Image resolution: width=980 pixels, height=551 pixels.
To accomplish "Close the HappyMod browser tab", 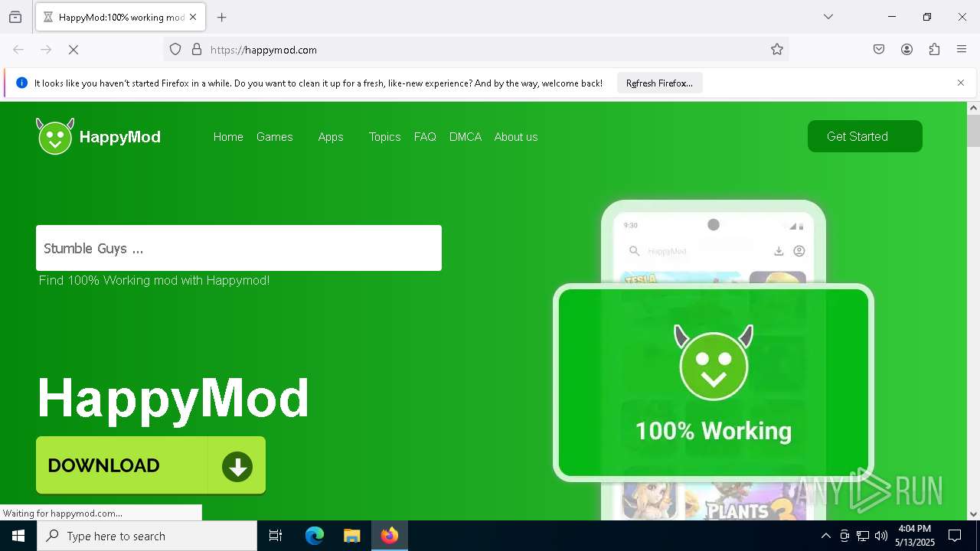I will (193, 17).
